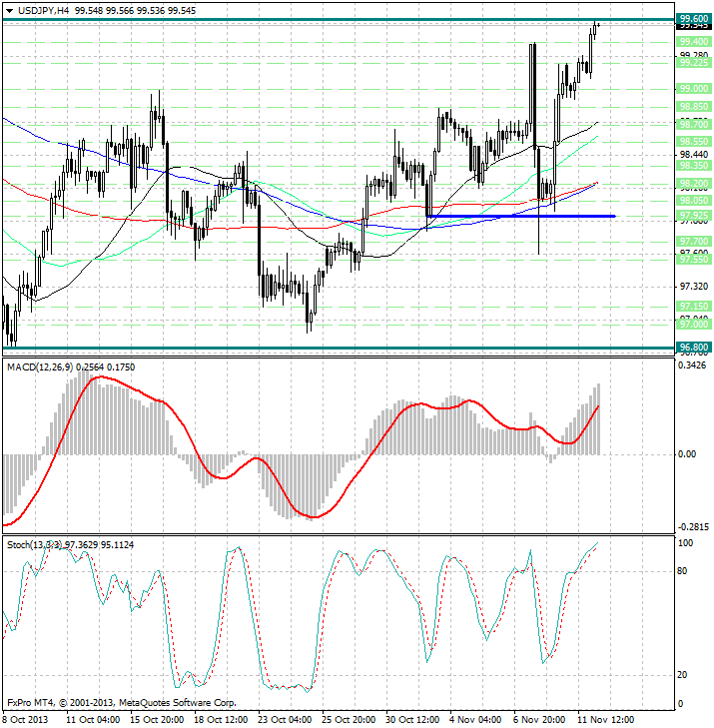
Task: Select the 97.700 price level label
Action: [x=694, y=242]
